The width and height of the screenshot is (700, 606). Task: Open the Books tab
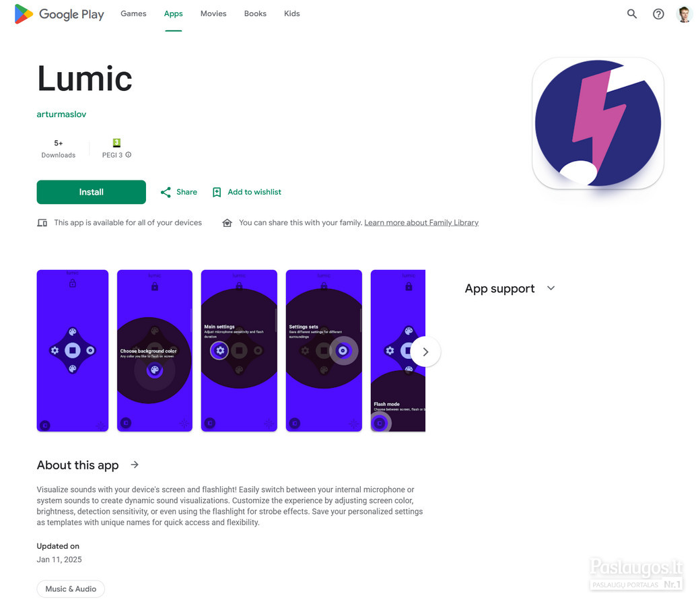pos(255,14)
